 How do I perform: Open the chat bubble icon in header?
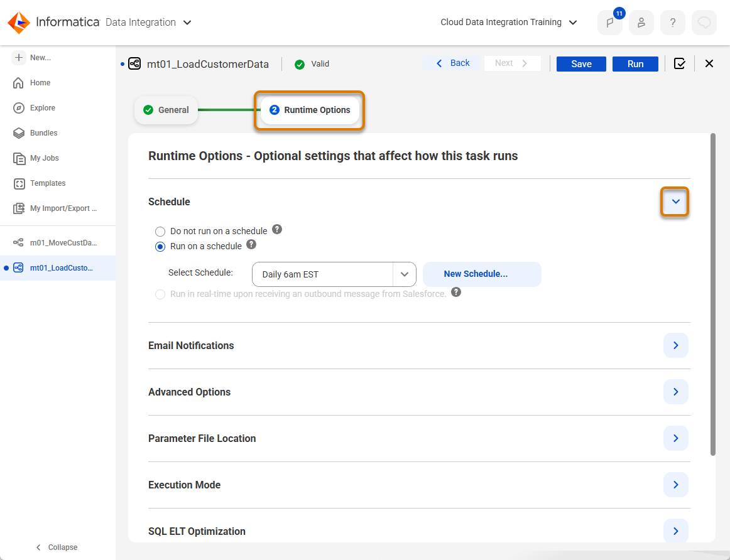[704, 23]
